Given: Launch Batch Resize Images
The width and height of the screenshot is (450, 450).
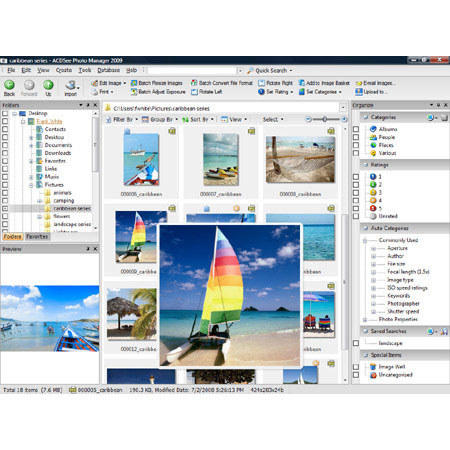Looking at the screenshot, I should point(156,83).
